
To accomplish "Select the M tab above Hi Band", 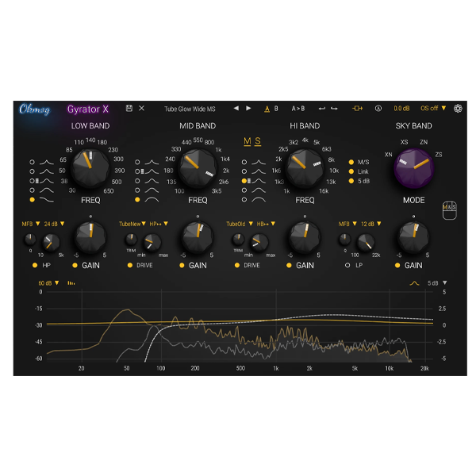I will 248,142.
